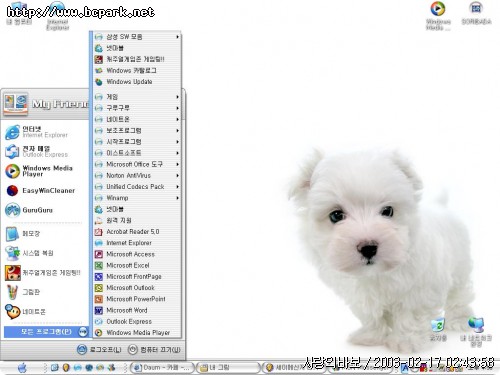500x375 pixels.
Task: Launch 캐주얼게임존 게임팅!! in All Programs list
Action: click(x=137, y=59)
